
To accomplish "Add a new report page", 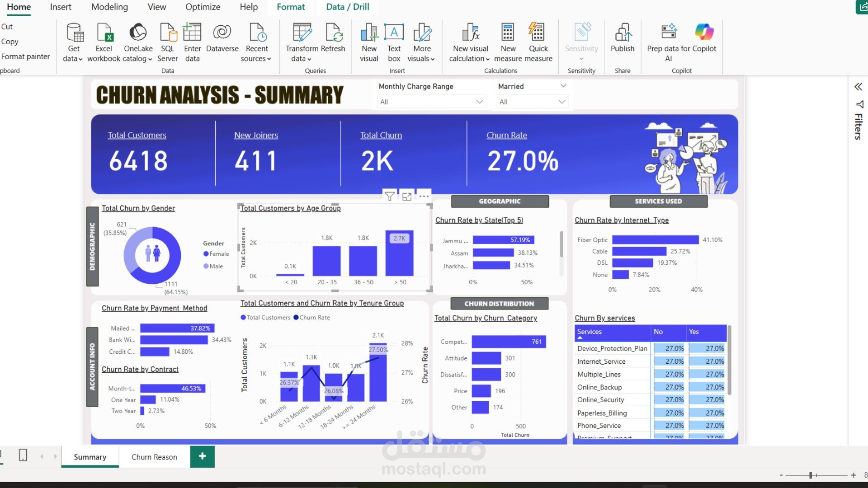I will pyautogui.click(x=203, y=456).
